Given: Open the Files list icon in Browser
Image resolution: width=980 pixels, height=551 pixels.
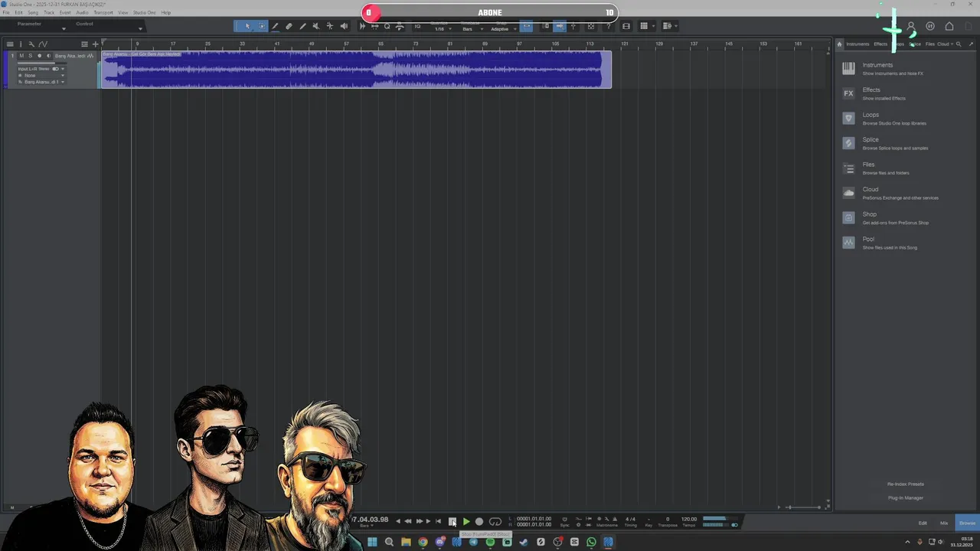Looking at the screenshot, I should point(848,168).
